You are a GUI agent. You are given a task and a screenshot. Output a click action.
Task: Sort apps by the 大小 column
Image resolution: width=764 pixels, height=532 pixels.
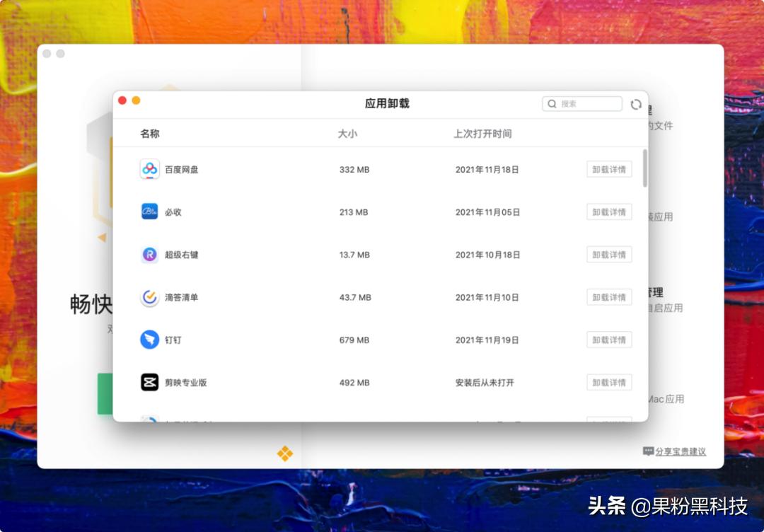(347, 133)
